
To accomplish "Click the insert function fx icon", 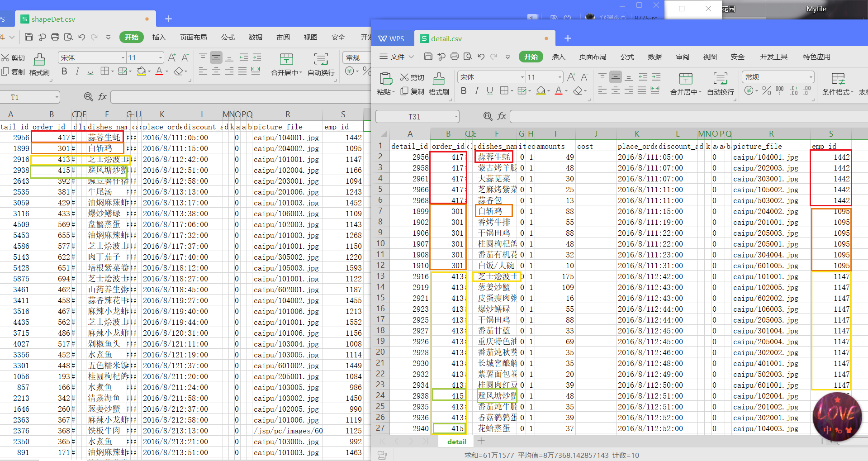I will [x=502, y=116].
